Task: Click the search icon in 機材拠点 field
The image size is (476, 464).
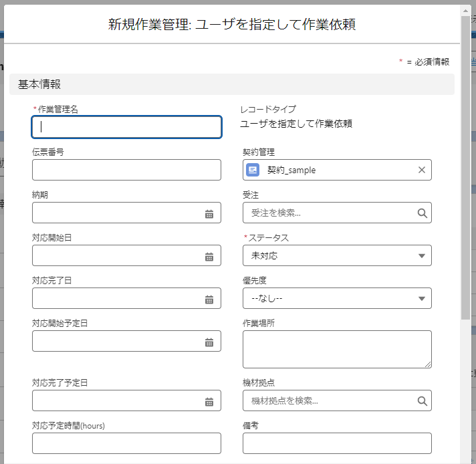Action: click(x=422, y=401)
